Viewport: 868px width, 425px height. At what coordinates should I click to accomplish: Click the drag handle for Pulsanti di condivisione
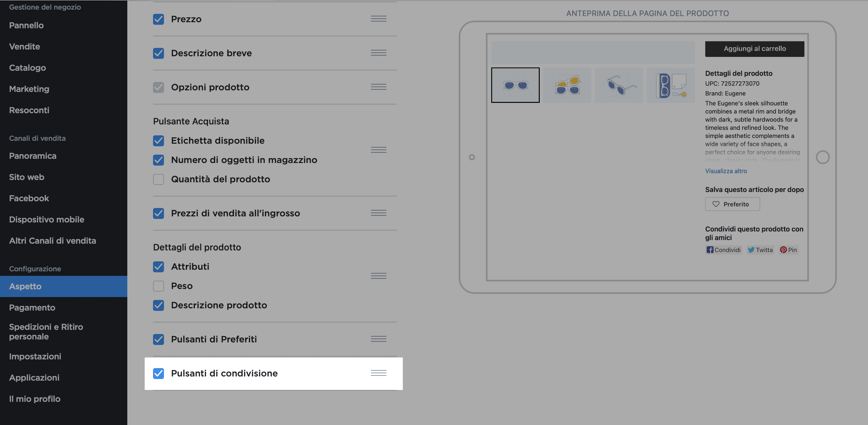pyautogui.click(x=378, y=373)
